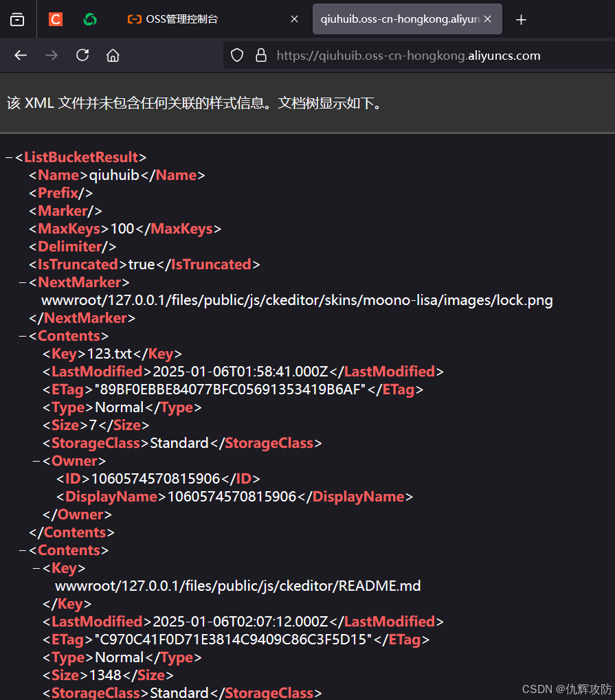Viewport: 615px width, 700px height.
Task: Click the IsTruncated value true
Action: [142, 264]
